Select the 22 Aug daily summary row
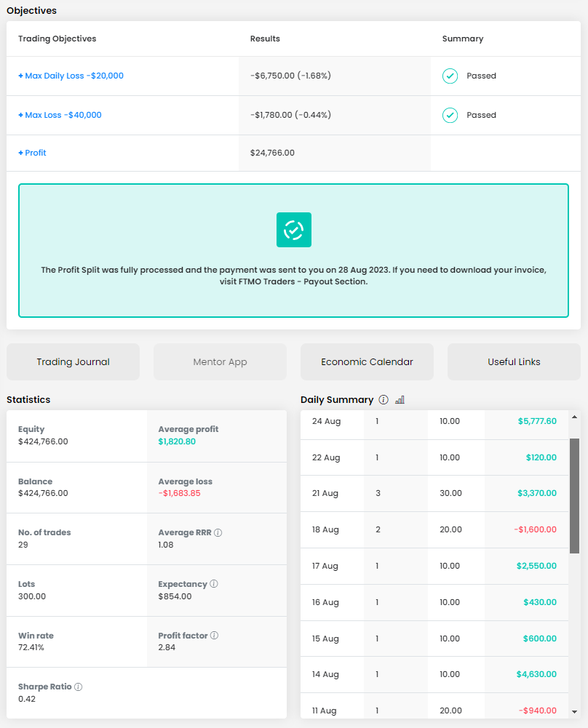The image size is (588, 728). (x=434, y=457)
